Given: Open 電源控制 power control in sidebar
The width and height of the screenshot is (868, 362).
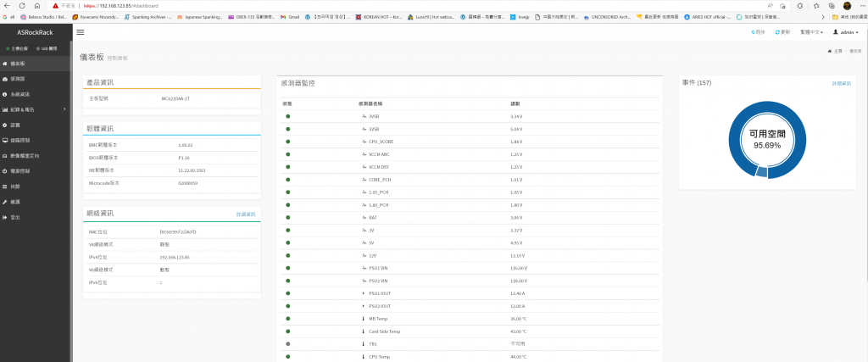Looking at the screenshot, I should 20,170.
